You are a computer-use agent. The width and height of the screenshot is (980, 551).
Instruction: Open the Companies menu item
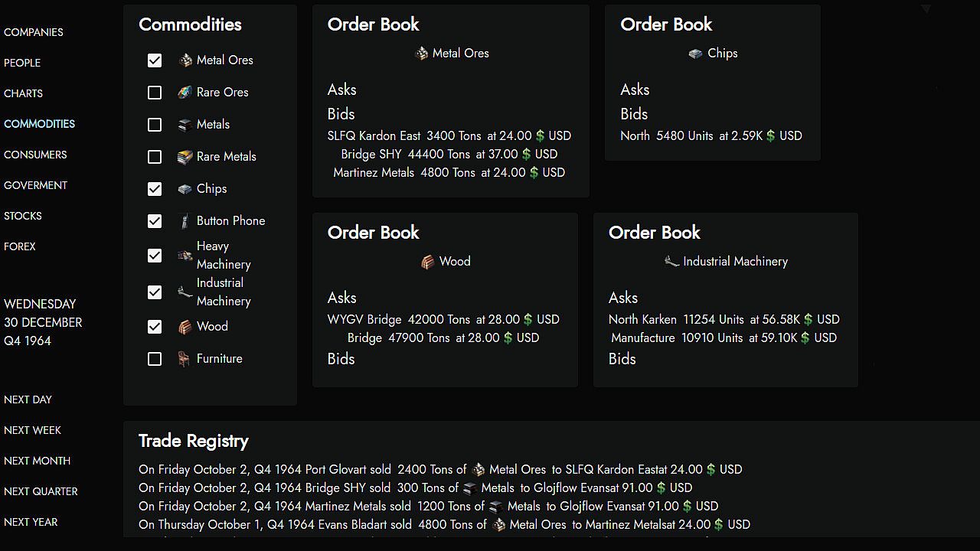click(x=34, y=32)
